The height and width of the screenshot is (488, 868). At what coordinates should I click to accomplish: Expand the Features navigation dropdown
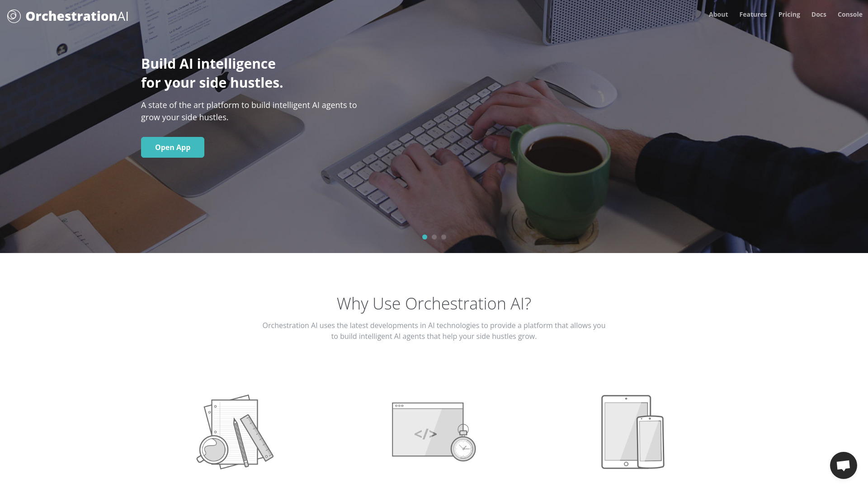pyautogui.click(x=753, y=14)
